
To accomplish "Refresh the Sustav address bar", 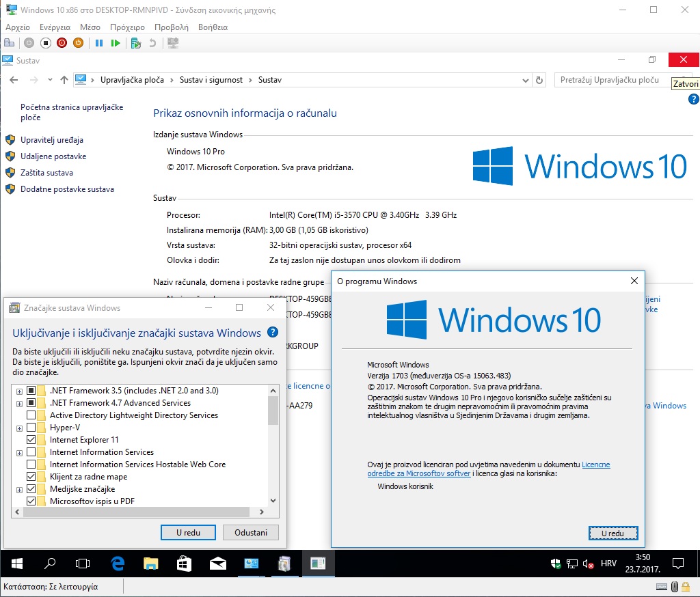I will coord(539,80).
